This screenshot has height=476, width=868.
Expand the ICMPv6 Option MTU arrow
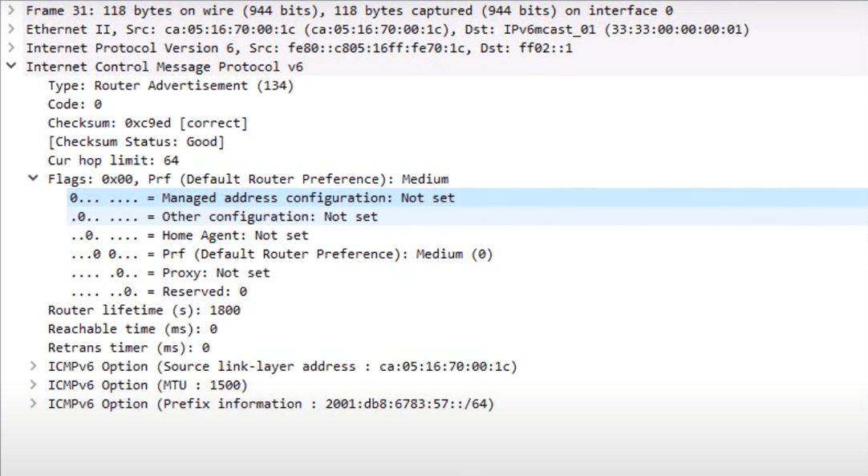coord(33,385)
